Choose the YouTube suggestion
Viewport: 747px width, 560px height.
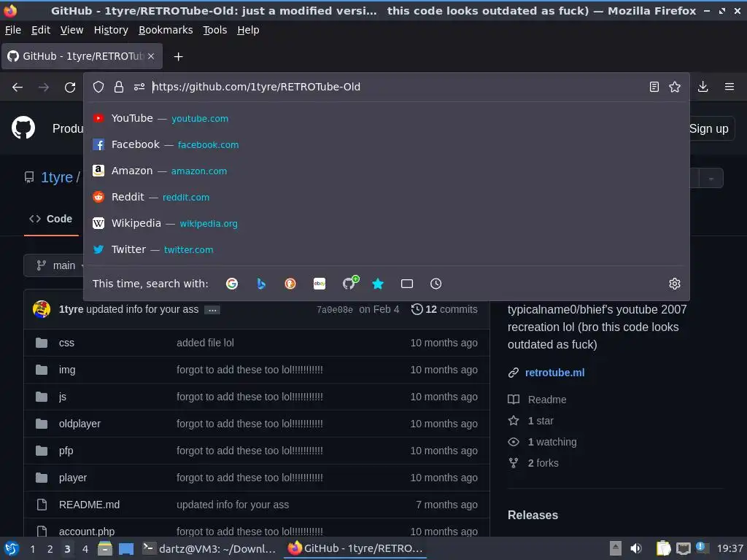pos(387,118)
